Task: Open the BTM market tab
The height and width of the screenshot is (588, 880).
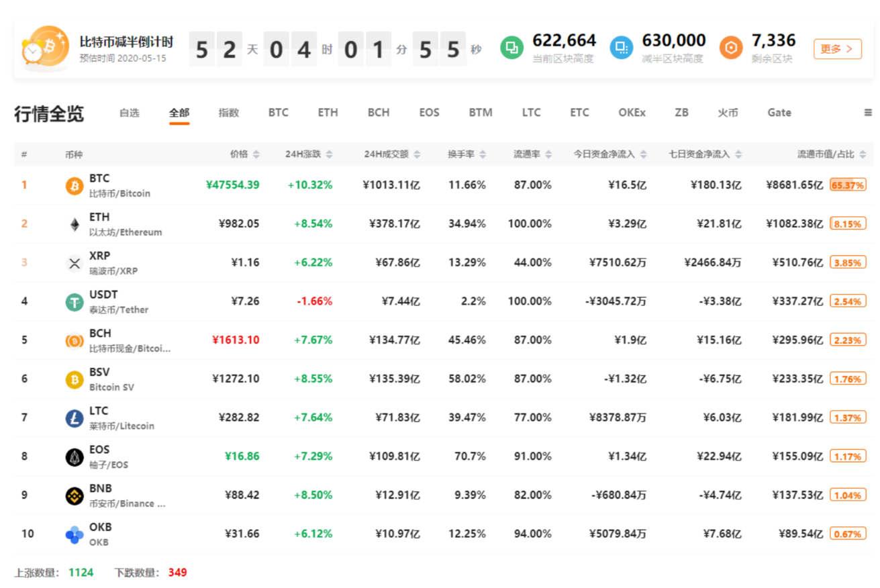Action: click(x=481, y=113)
